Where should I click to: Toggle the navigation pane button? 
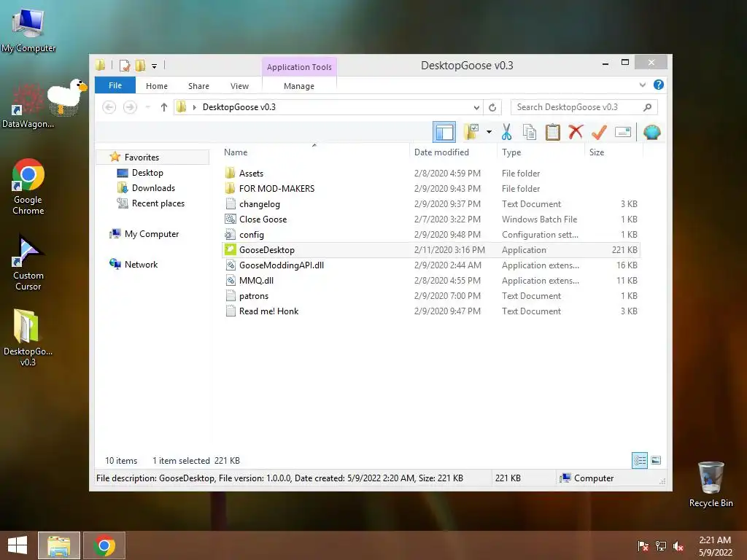444,132
